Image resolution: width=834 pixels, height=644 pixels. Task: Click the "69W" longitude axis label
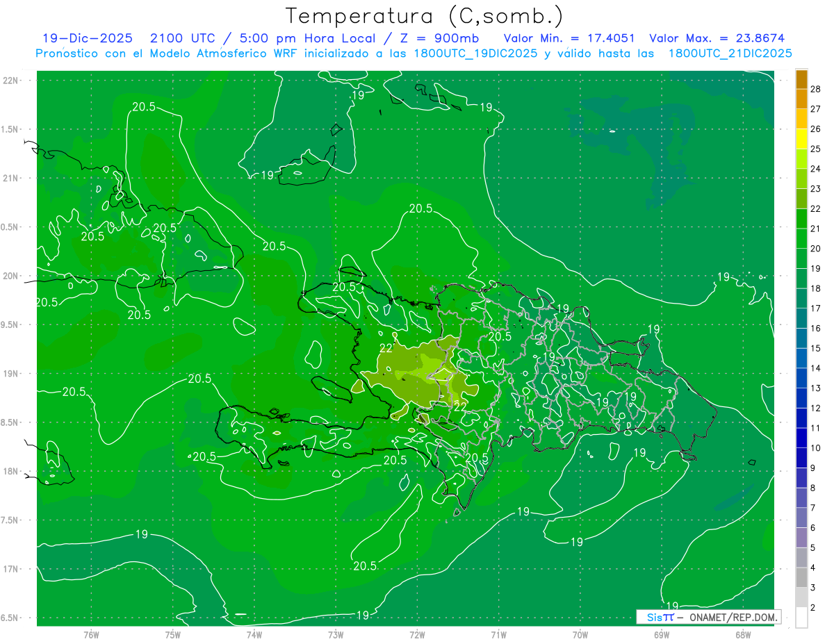click(x=662, y=635)
